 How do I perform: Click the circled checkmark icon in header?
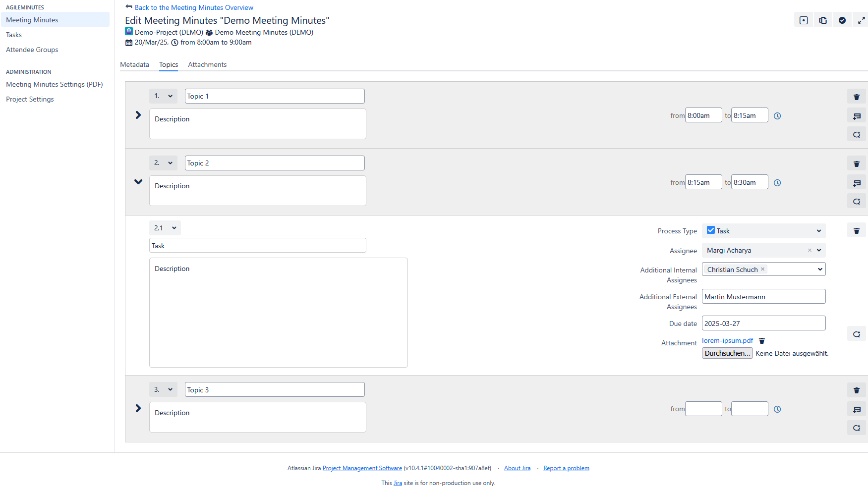pos(842,20)
